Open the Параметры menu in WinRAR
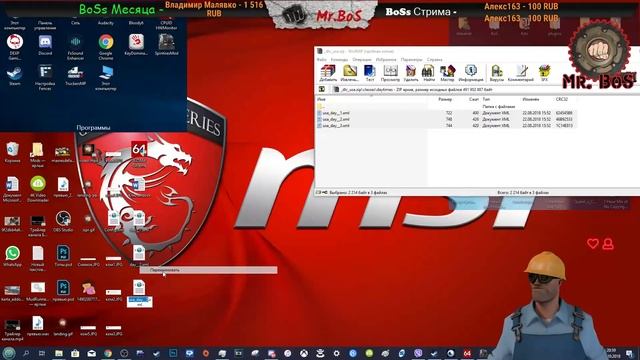This screenshot has width=640, height=360. click(411, 60)
